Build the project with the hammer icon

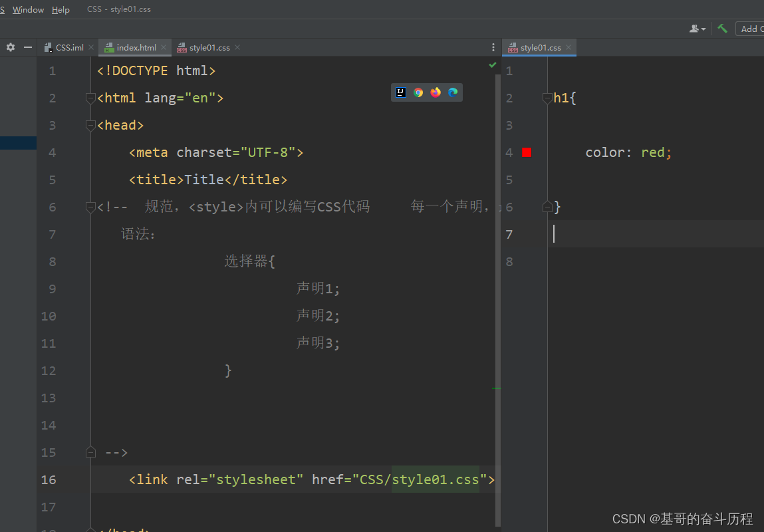(722, 29)
